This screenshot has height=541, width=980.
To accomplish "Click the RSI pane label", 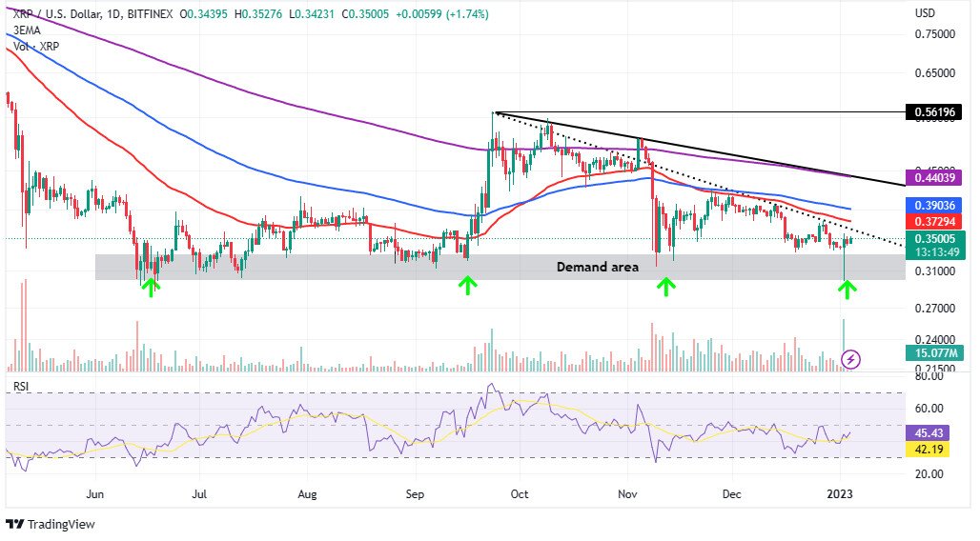I will click(x=21, y=387).
